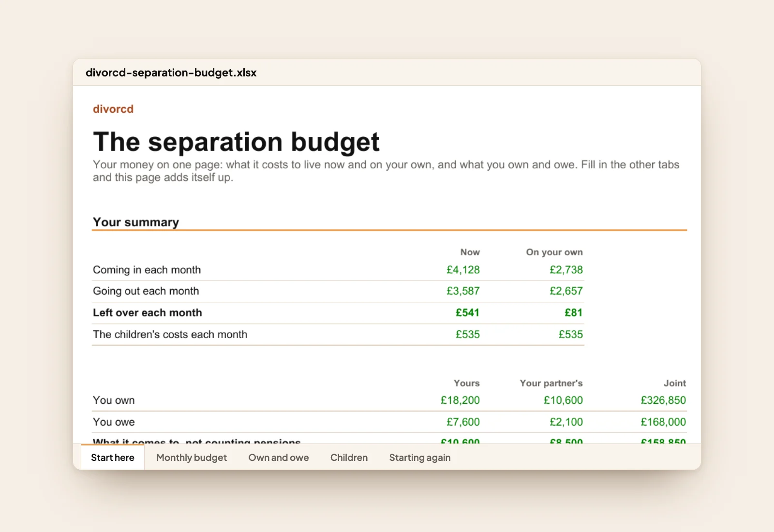This screenshot has height=532, width=774.
Task: Click the Now column header
Action: point(470,252)
